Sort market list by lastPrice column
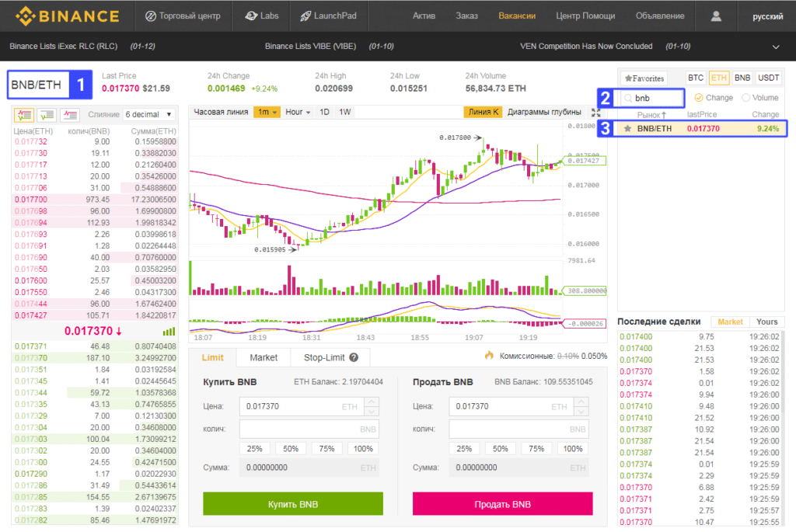Viewport: 796px width, 532px height. point(702,115)
